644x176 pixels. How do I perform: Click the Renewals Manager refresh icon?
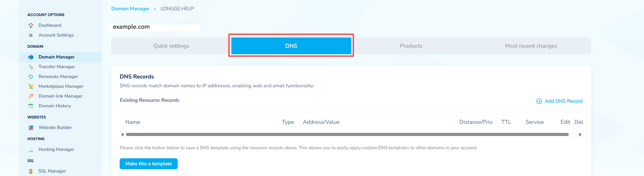click(31, 76)
